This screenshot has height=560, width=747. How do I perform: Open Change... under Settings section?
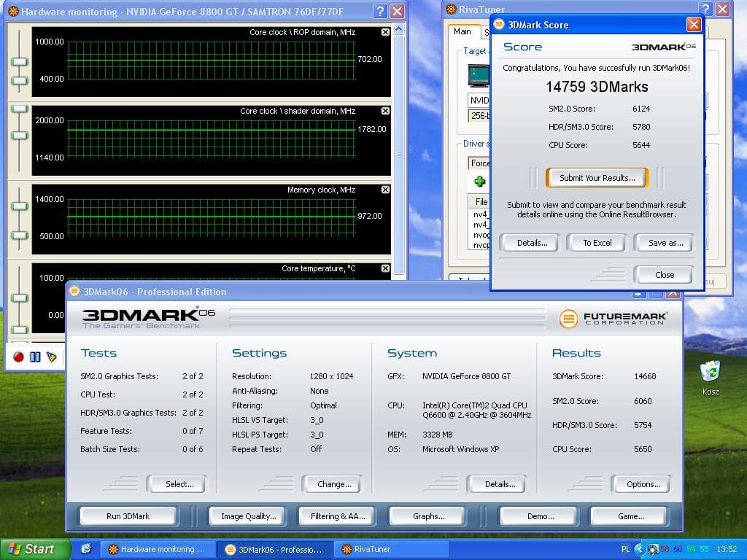[334, 484]
